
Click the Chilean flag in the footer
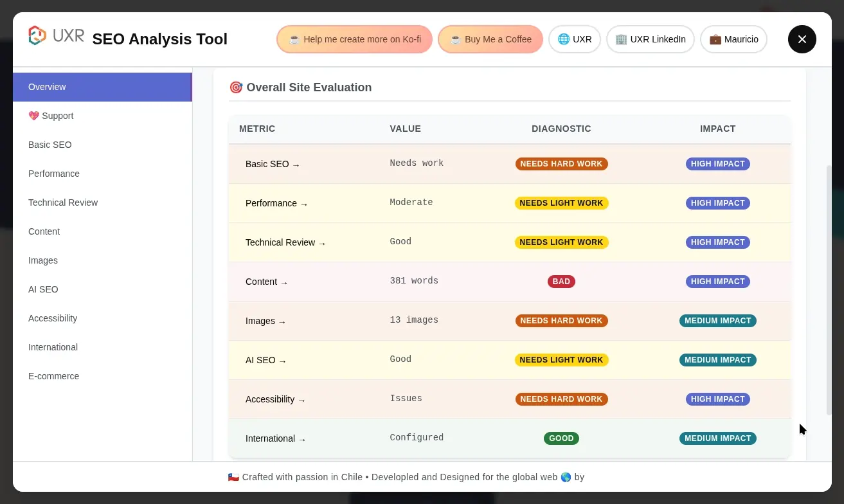click(x=233, y=477)
